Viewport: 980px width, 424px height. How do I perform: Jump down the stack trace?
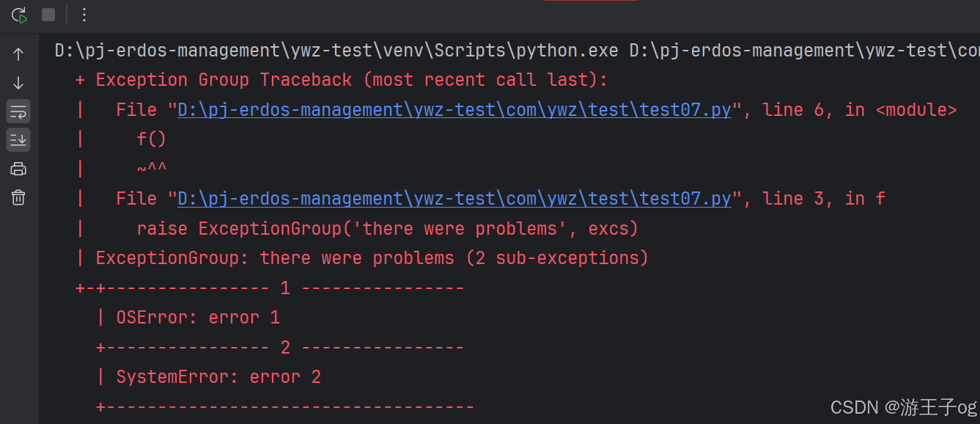18,83
